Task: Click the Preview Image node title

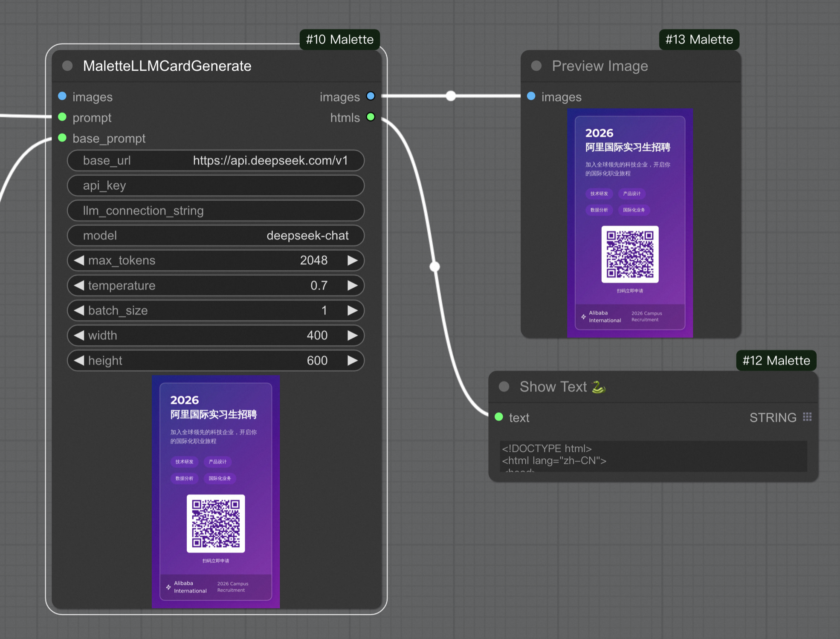Action: point(600,66)
